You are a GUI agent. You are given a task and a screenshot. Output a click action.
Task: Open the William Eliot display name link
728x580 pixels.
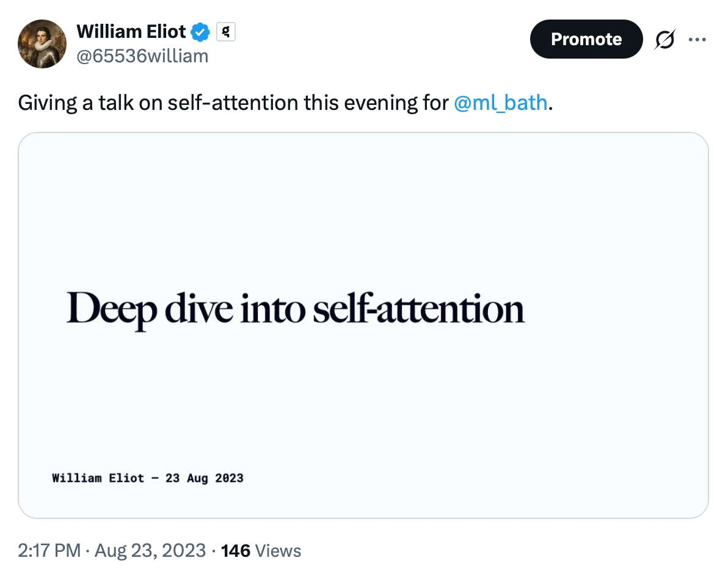coord(131,31)
